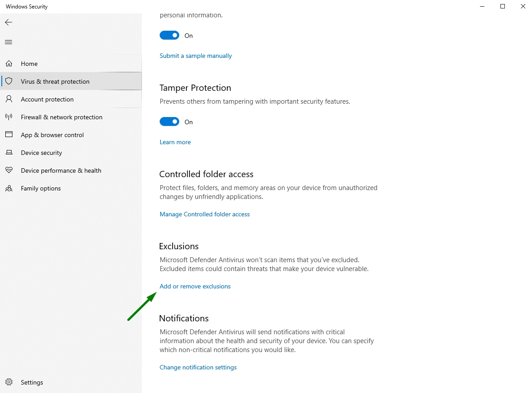The image size is (532, 393).
Task: Open Device performance & health
Action: pos(71,170)
